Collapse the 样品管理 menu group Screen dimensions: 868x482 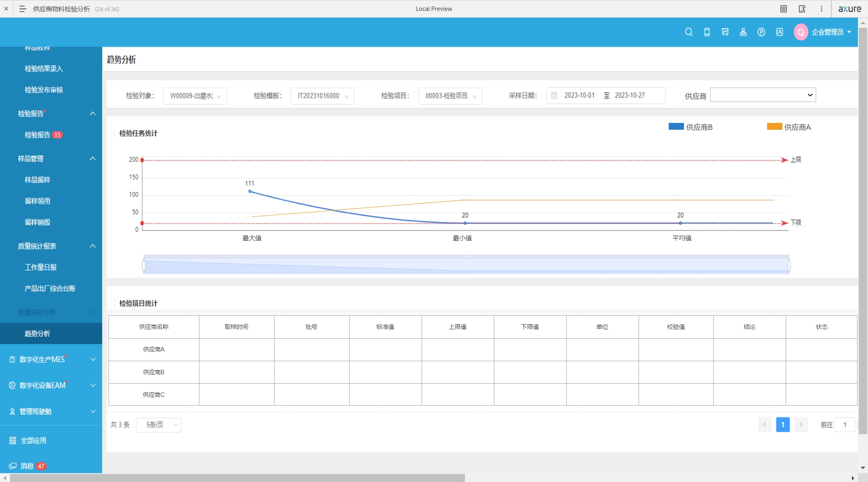92,159
